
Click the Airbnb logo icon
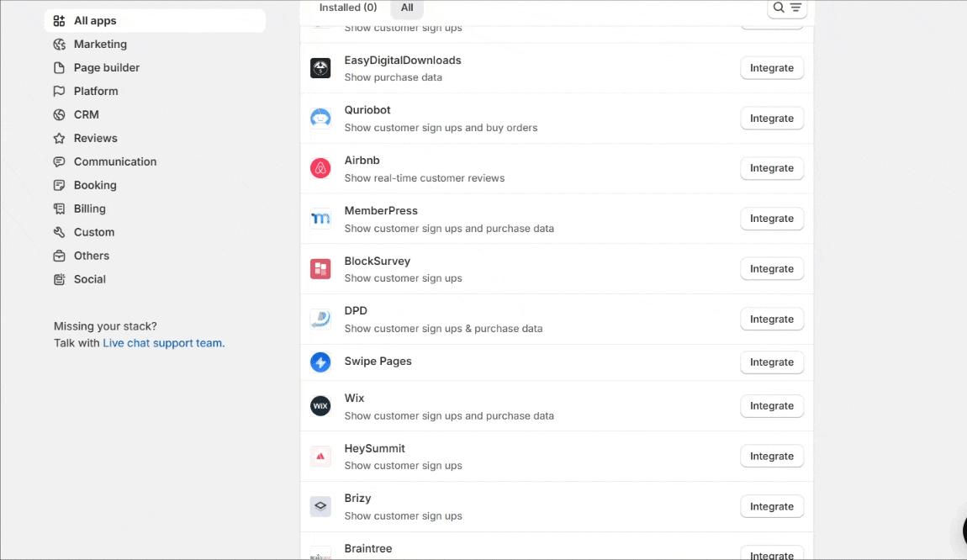(x=320, y=168)
